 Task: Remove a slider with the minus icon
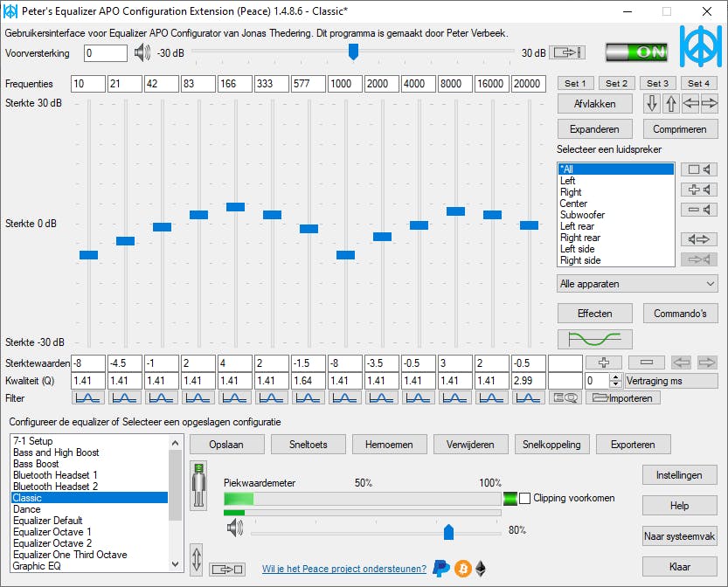tap(647, 363)
